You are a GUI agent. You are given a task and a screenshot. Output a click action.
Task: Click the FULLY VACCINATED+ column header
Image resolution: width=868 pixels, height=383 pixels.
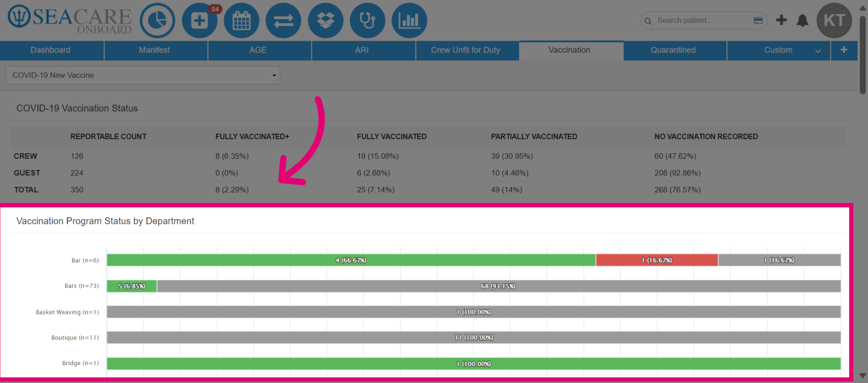coord(252,136)
